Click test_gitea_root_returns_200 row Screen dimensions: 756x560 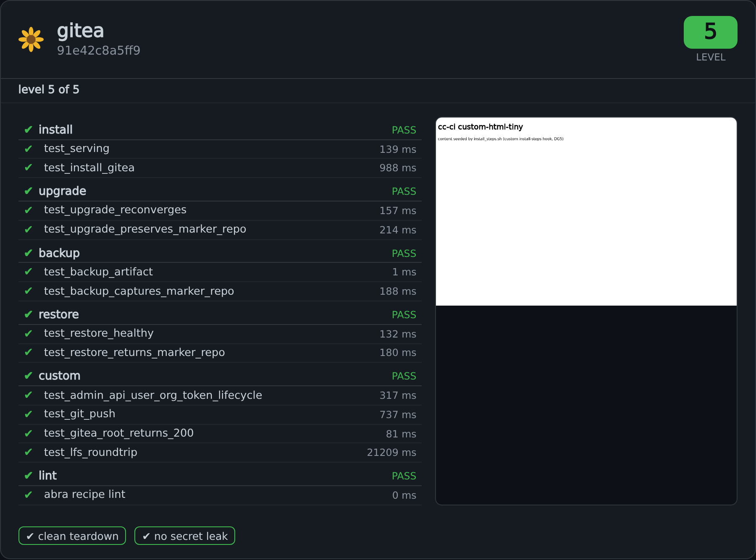[x=220, y=434]
